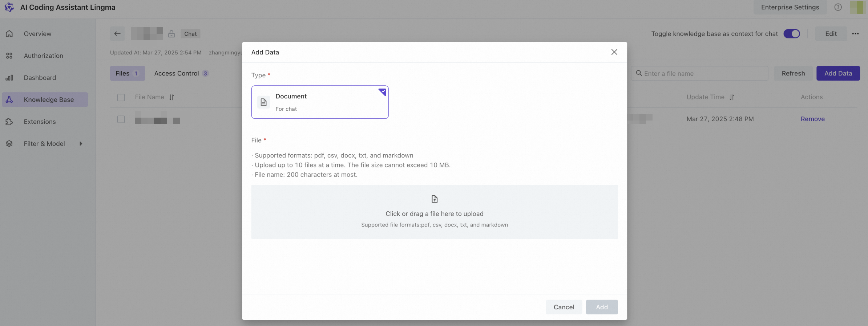Click the search magnifier icon
Viewport: 868px width, 326px height.
pyautogui.click(x=639, y=73)
